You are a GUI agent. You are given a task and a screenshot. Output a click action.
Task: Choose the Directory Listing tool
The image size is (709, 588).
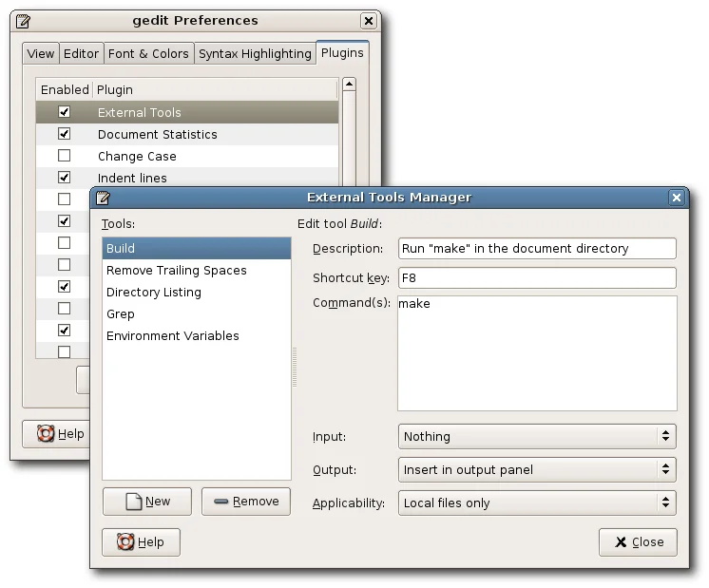coord(196,292)
